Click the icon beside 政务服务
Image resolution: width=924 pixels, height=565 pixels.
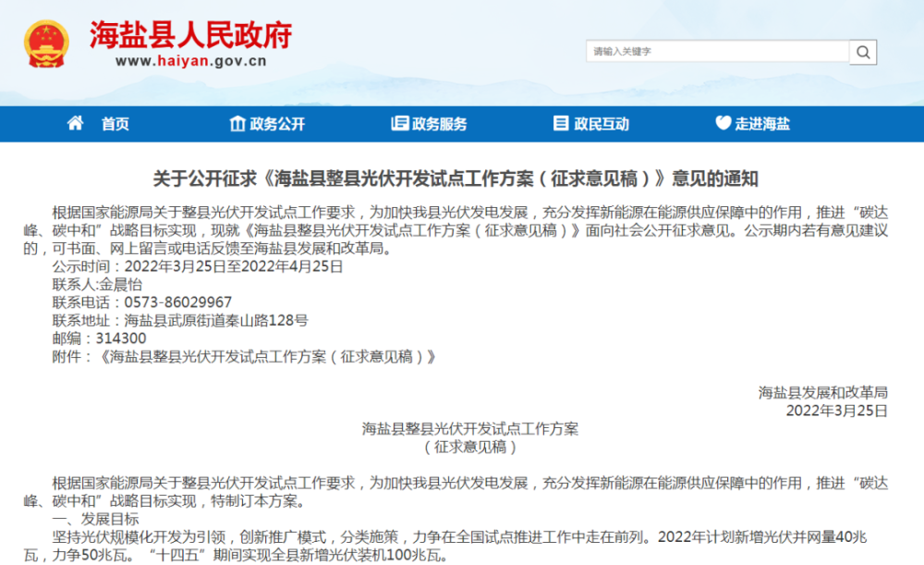click(x=399, y=124)
